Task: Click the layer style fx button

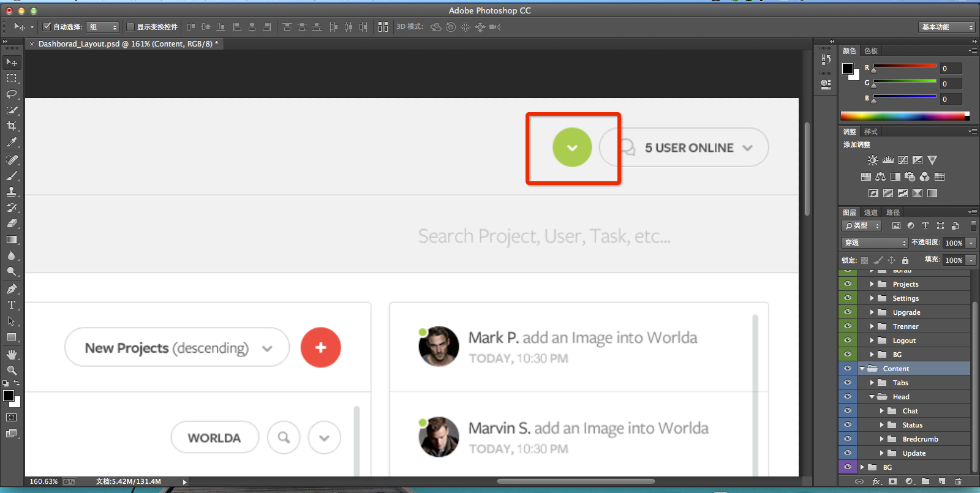Action: [x=876, y=481]
